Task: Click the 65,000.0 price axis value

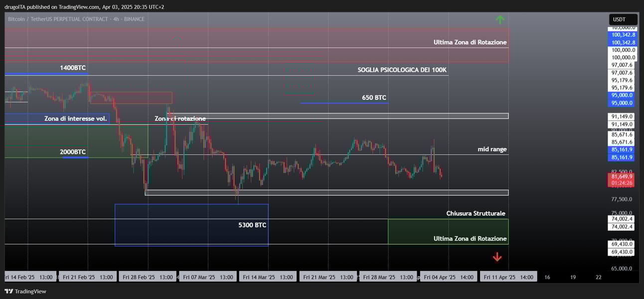Action: 622,269
